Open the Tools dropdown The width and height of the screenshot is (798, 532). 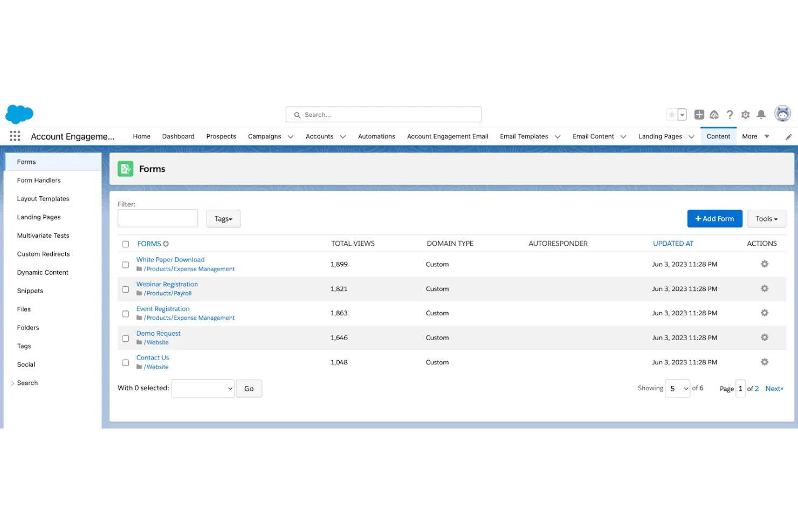766,218
